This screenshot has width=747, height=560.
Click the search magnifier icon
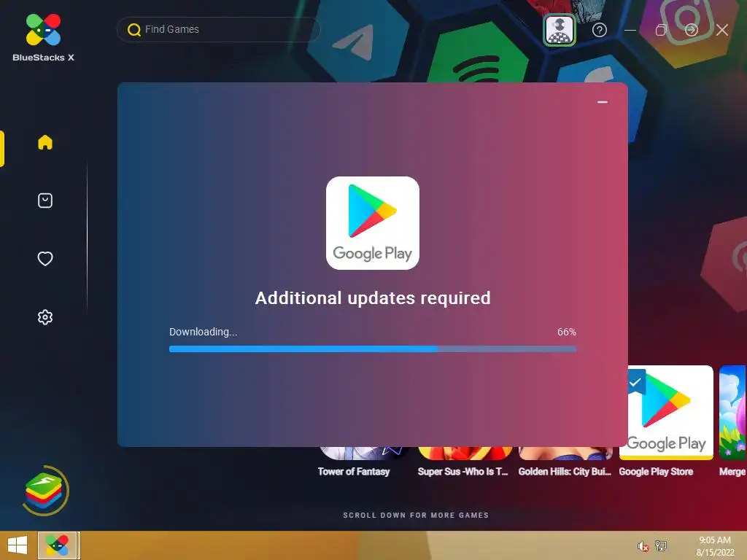(134, 30)
